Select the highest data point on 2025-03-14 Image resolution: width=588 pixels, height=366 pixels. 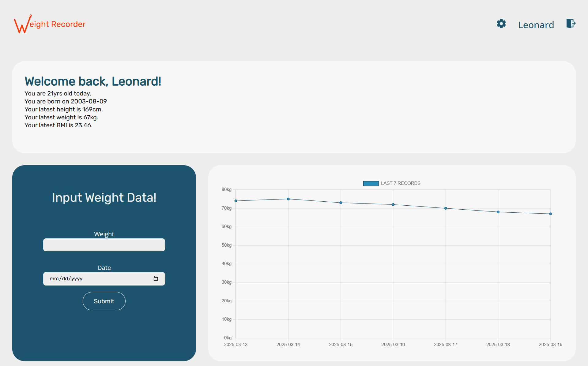(288, 199)
